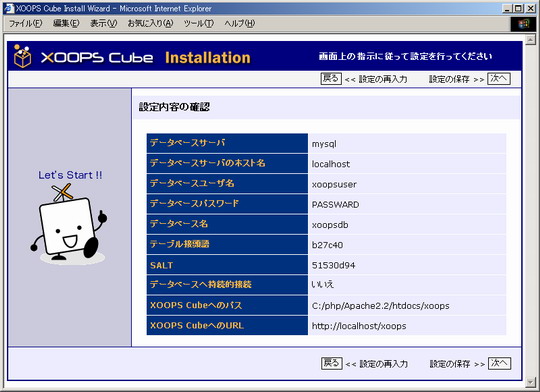This screenshot has height=392, width=540.
Task: Click the b27c40 table prefix value
Action: [x=327, y=245]
